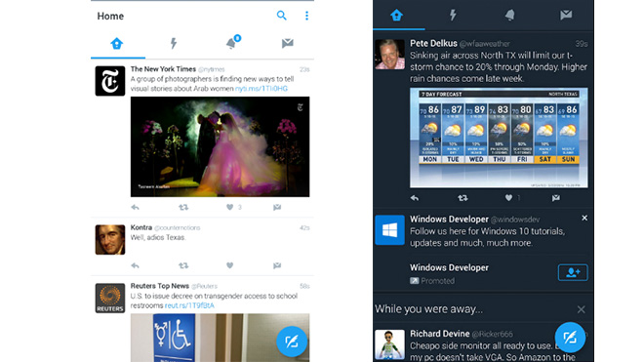Screen dimensions: 644x362
Task: Open Reuters Top News avatar
Action: tap(110, 298)
